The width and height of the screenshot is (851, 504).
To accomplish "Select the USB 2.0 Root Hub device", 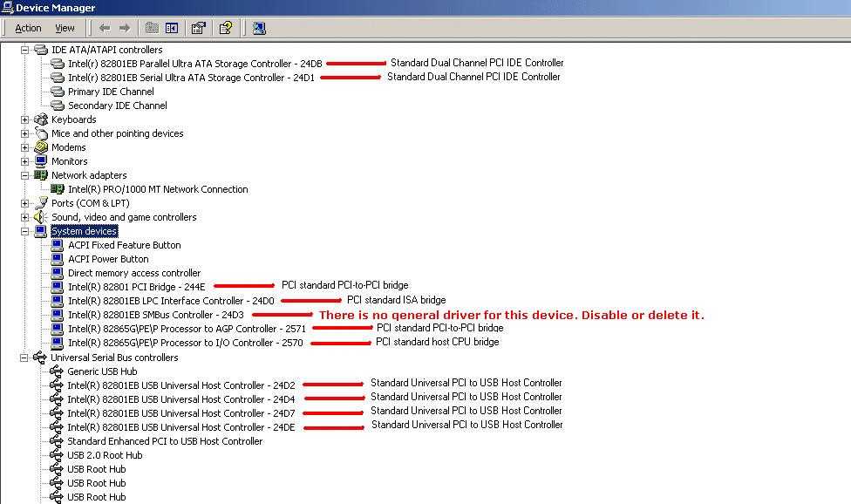I will (105, 455).
